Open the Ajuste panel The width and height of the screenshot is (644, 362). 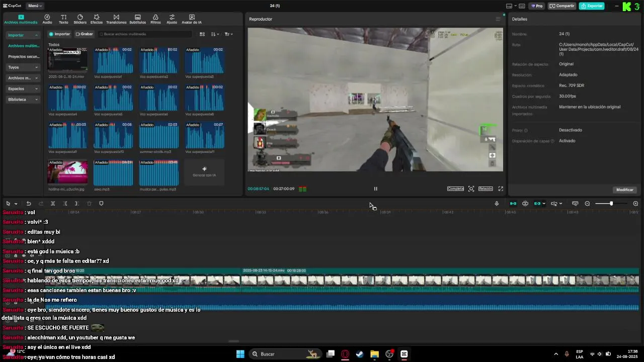(172, 19)
